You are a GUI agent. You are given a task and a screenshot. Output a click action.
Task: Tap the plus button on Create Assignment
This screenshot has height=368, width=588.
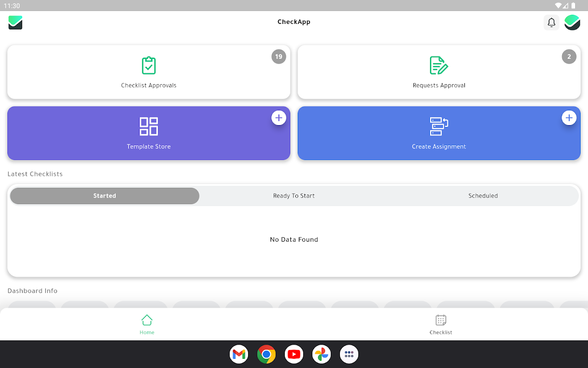(569, 118)
